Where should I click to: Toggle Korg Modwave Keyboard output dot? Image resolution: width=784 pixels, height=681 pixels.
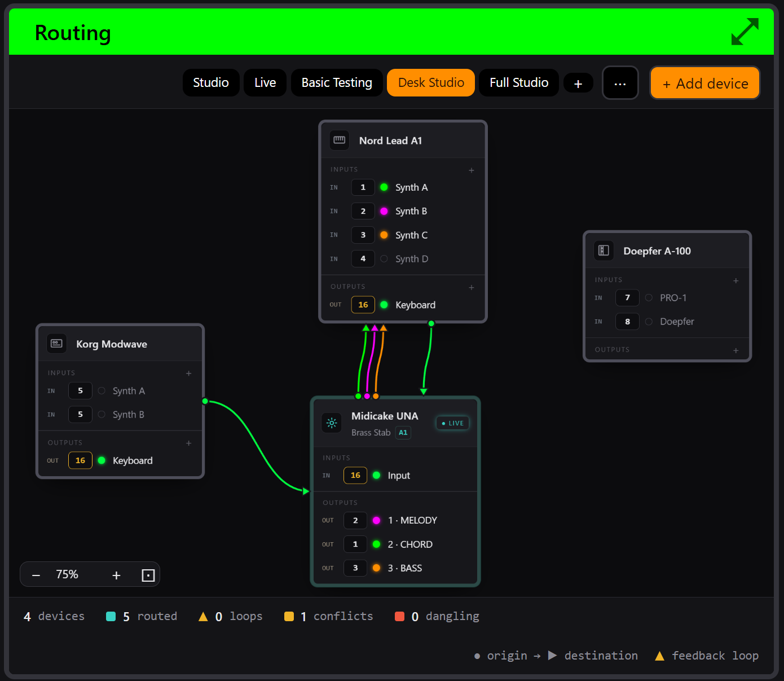(102, 460)
